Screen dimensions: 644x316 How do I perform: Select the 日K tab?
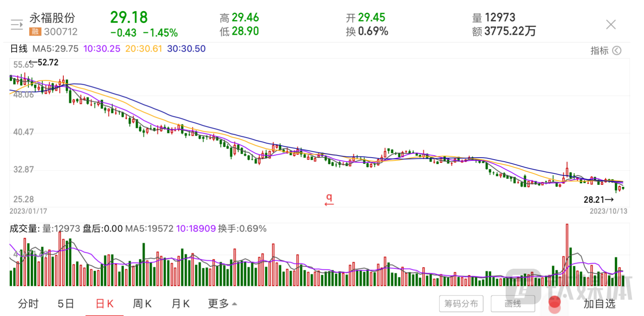105,304
